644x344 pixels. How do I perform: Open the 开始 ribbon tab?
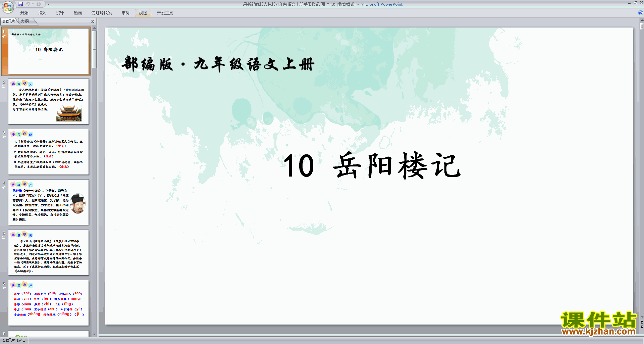pos(24,13)
